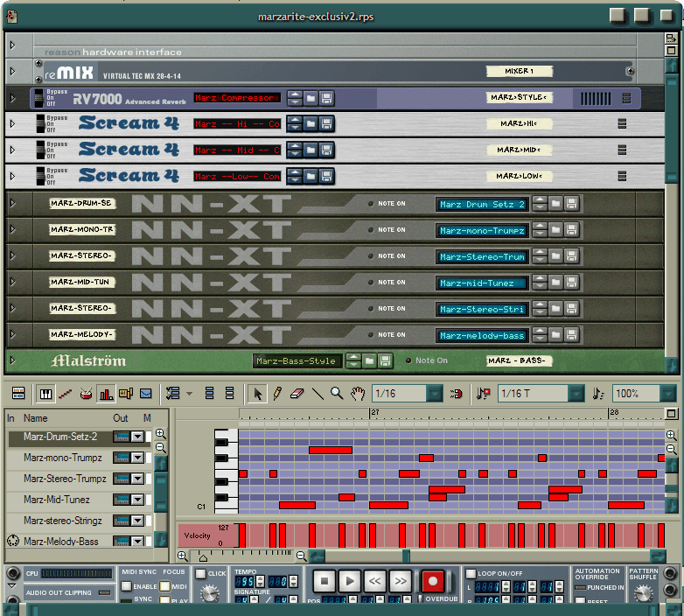Image resolution: width=684 pixels, height=616 pixels.
Task: Switch to Arrange/Edit mode view
Action: 17,394
